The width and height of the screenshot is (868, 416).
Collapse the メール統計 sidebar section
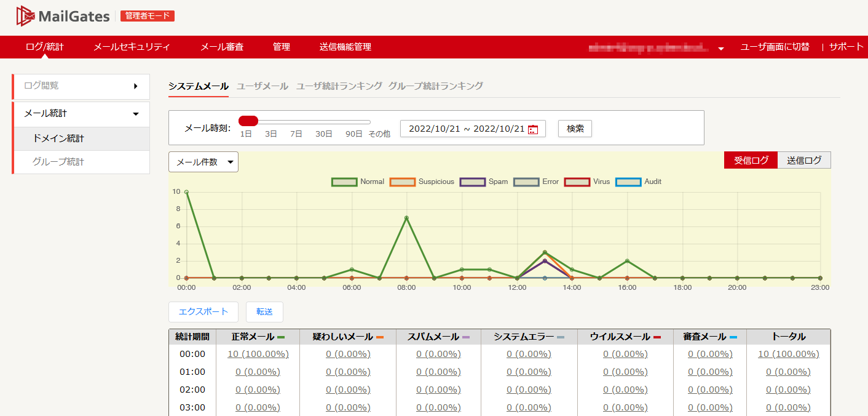click(x=81, y=114)
